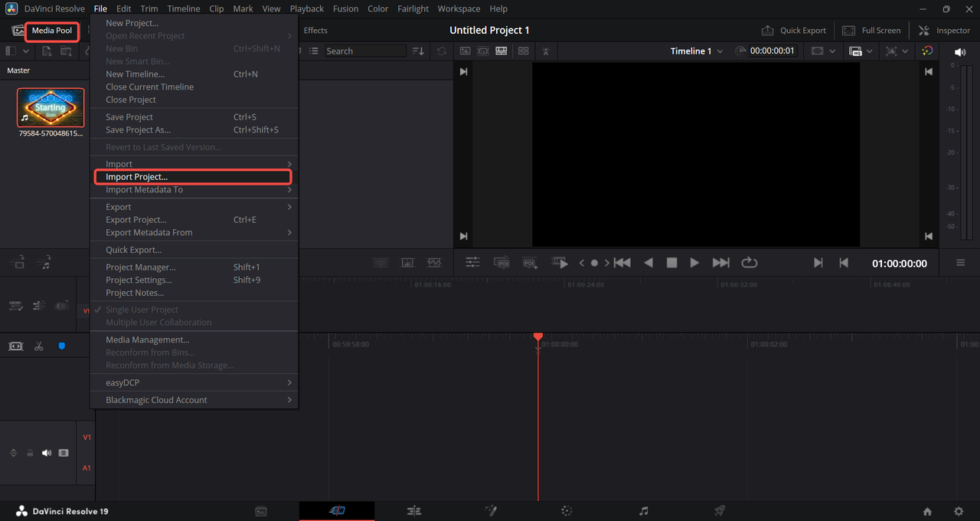Click the Mark Out button
980x521 pixels.
(844, 263)
